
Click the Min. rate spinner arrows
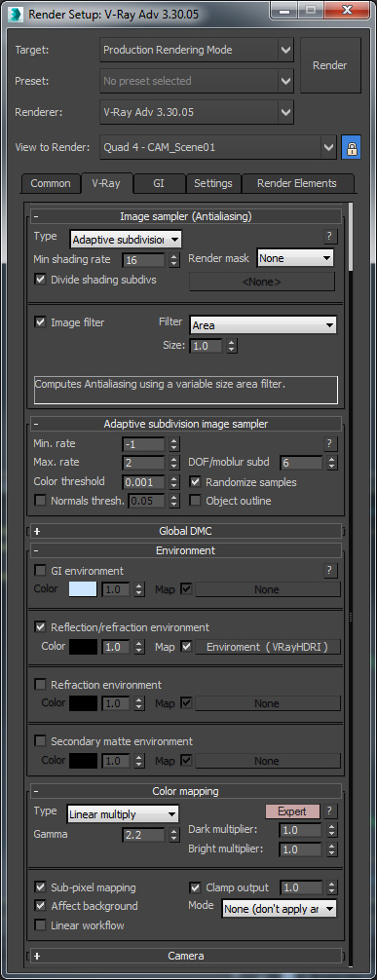coord(174,444)
